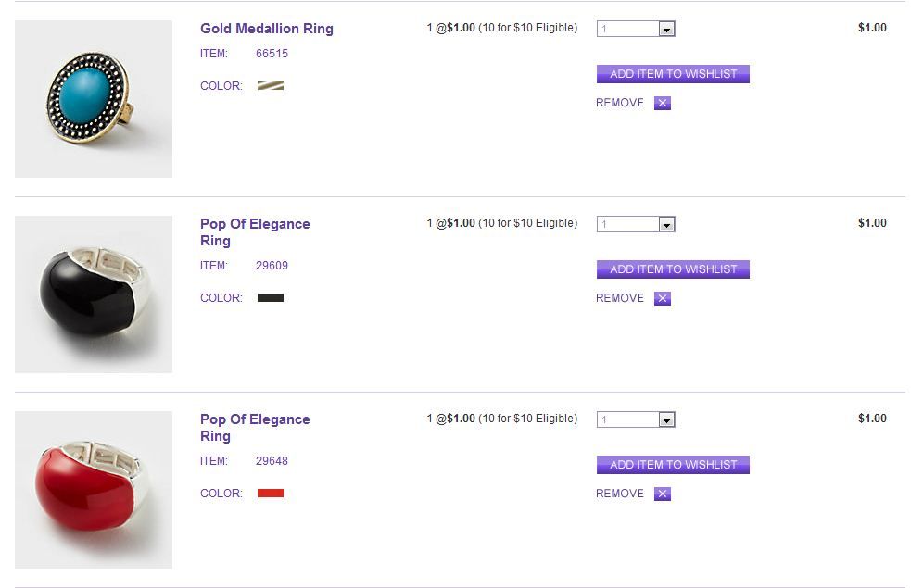Click the gold striped color swatch
This screenshot has width=911, height=588.
[x=271, y=86]
